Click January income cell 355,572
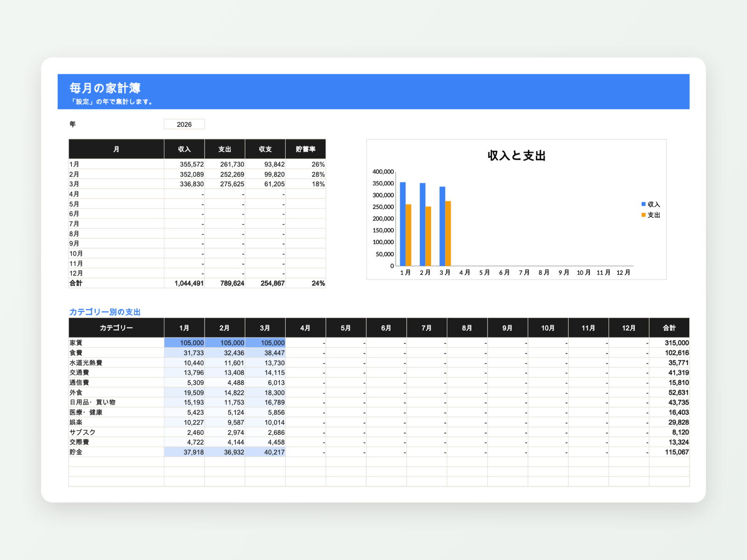Image resolution: width=747 pixels, height=560 pixels. [x=184, y=164]
